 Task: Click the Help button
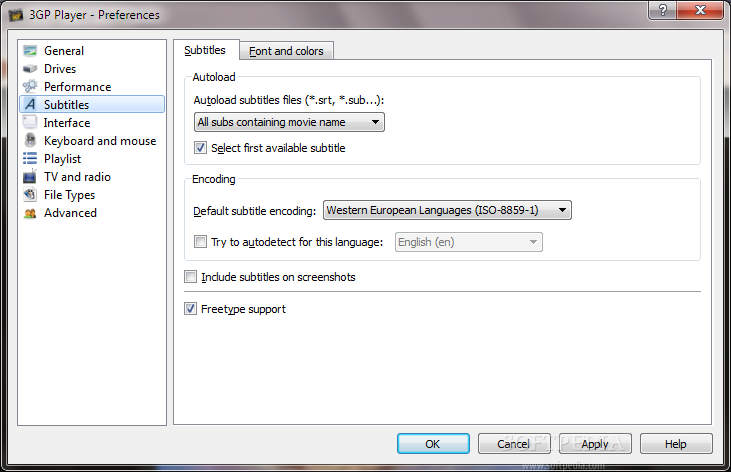click(x=676, y=444)
